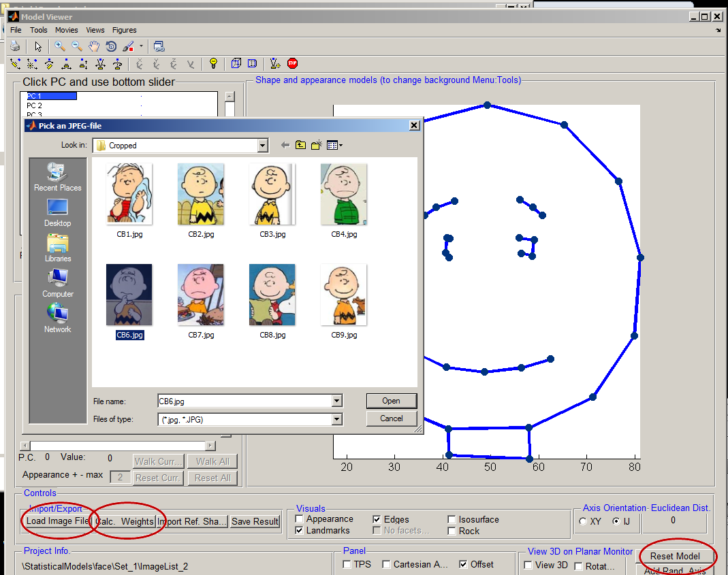Click the Print icon in toolbar
This screenshot has width=728, height=575.
(x=15, y=46)
